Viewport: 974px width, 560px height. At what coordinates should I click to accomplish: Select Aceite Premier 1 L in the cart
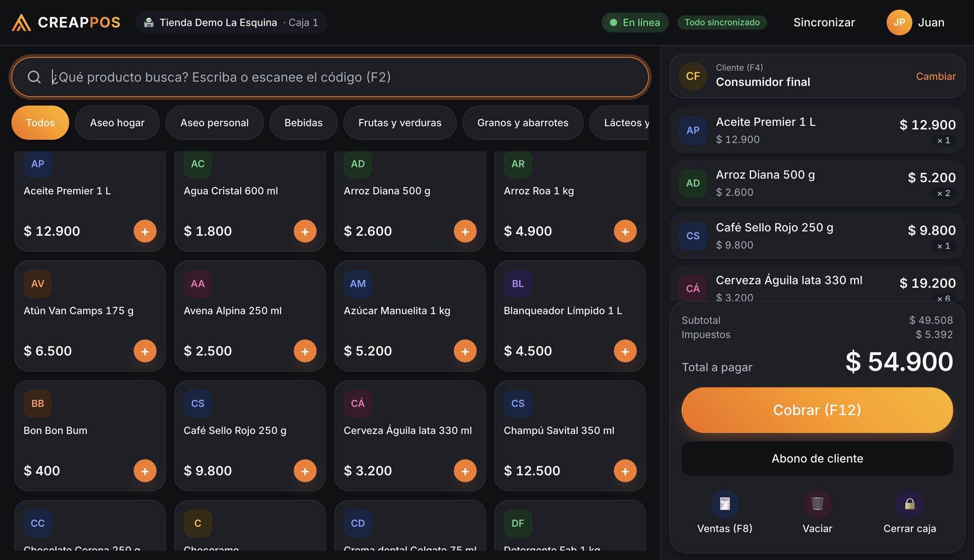817,131
